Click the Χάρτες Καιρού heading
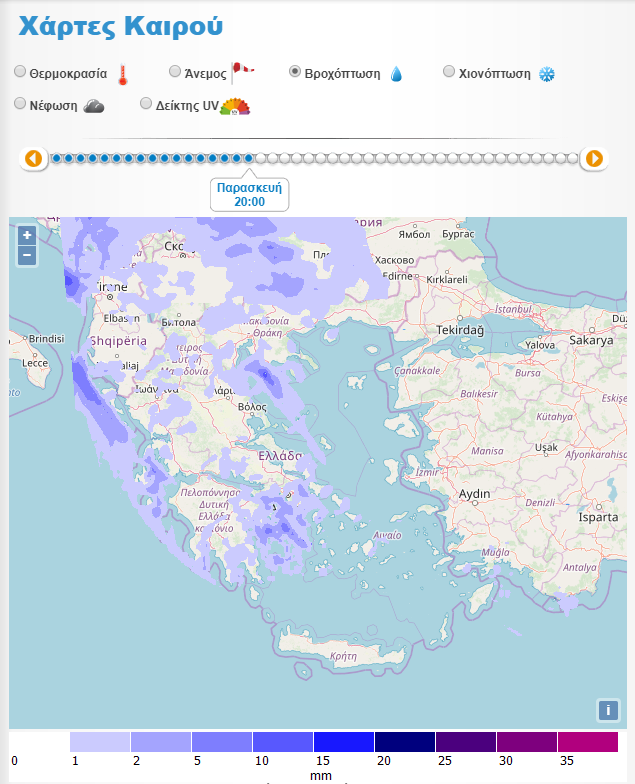Image resolution: width=635 pixels, height=784 pixels. pyautogui.click(x=120, y=27)
